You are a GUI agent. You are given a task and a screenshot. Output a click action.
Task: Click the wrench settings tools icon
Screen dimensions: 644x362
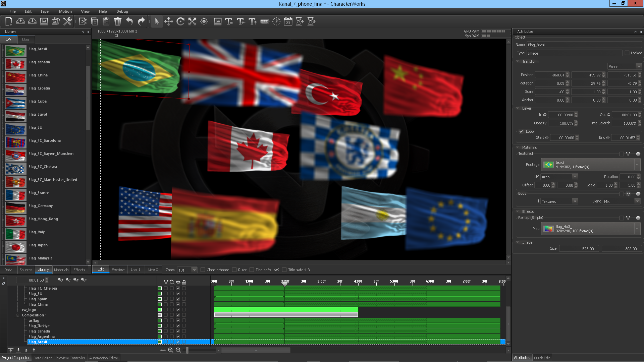67,22
